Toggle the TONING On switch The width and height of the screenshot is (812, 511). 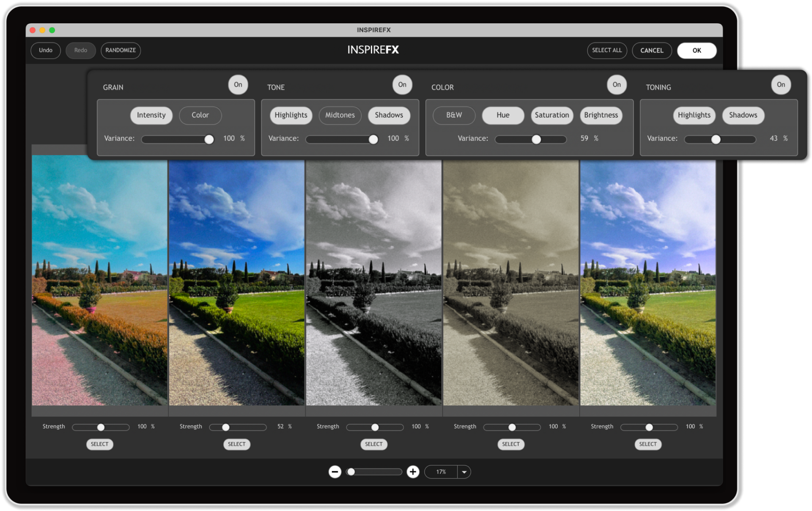tap(781, 85)
